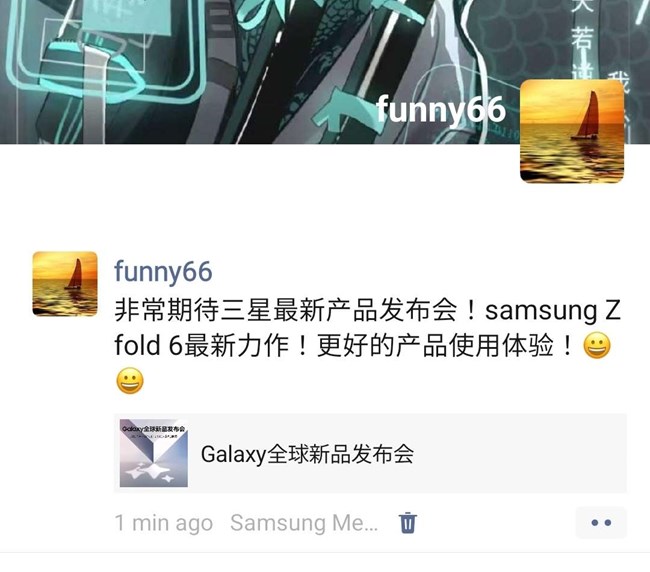Open the Galaxy全球新品发布会 link title

(307, 454)
